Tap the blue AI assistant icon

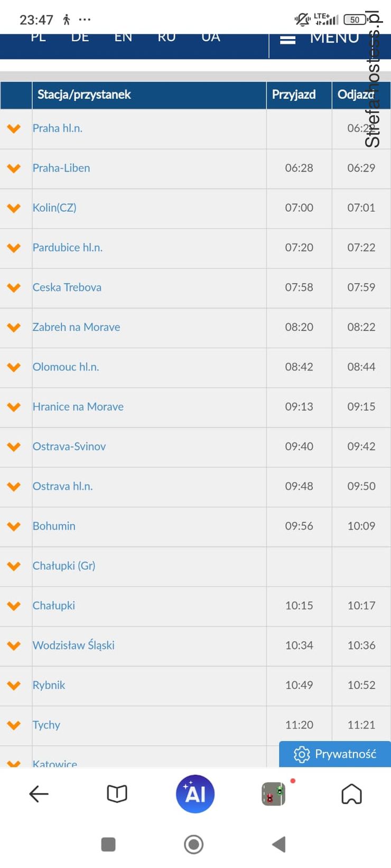coord(195,794)
